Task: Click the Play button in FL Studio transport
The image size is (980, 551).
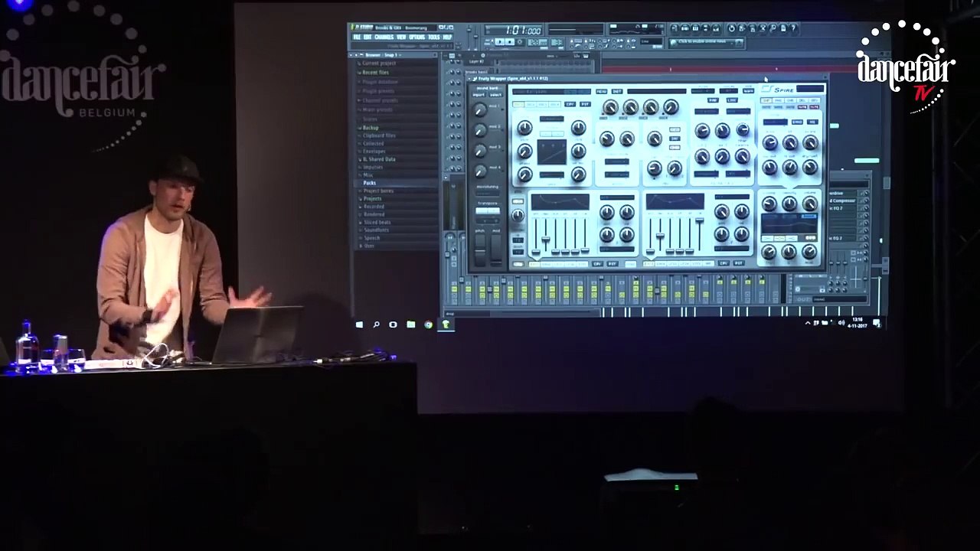Action: [x=499, y=42]
